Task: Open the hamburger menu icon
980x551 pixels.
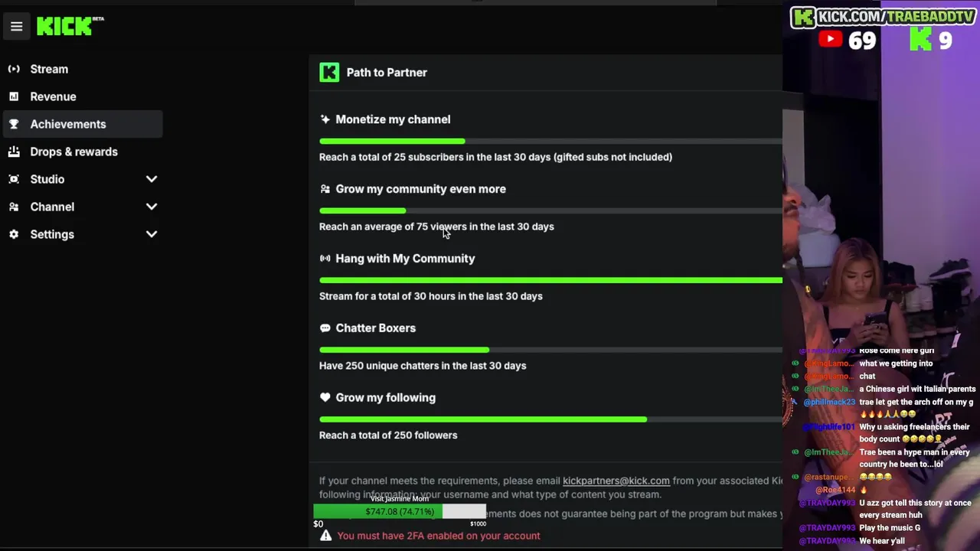Action: click(x=16, y=27)
